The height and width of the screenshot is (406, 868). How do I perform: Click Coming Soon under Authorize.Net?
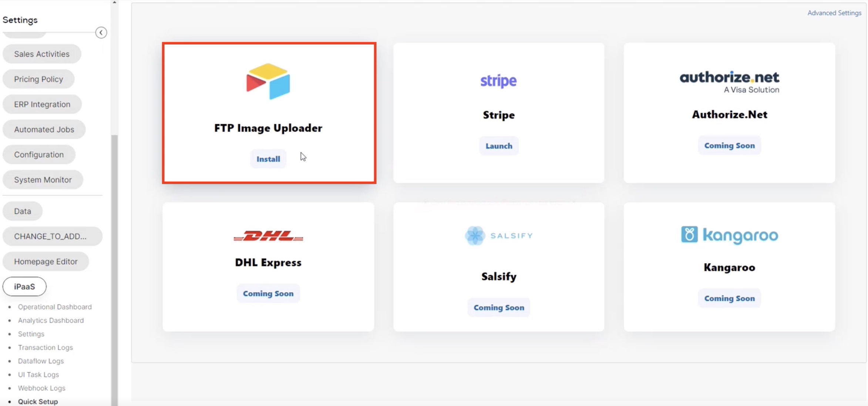(729, 145)
